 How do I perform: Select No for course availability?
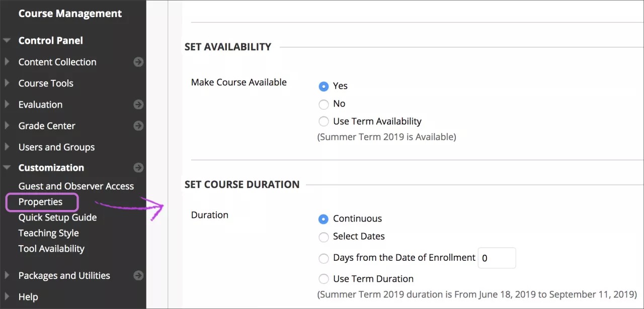tap(324, 104)
